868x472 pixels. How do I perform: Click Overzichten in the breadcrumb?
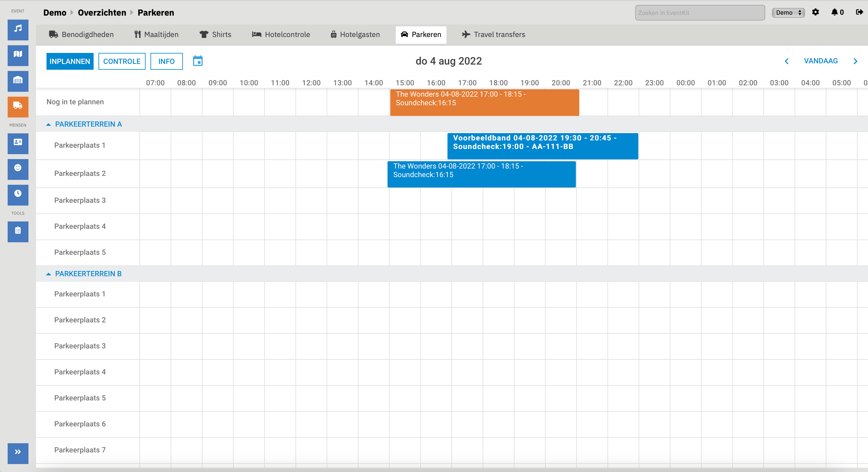(x=102, y=13)
